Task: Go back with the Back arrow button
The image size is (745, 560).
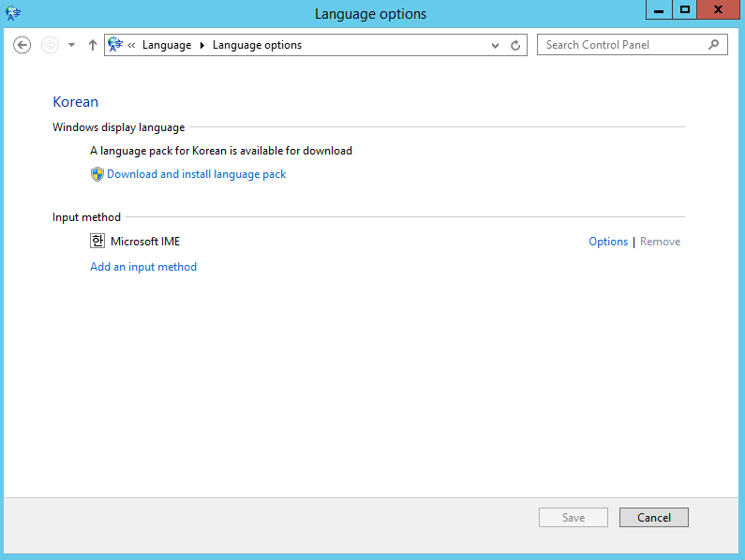Action: (x=22, y=45)
